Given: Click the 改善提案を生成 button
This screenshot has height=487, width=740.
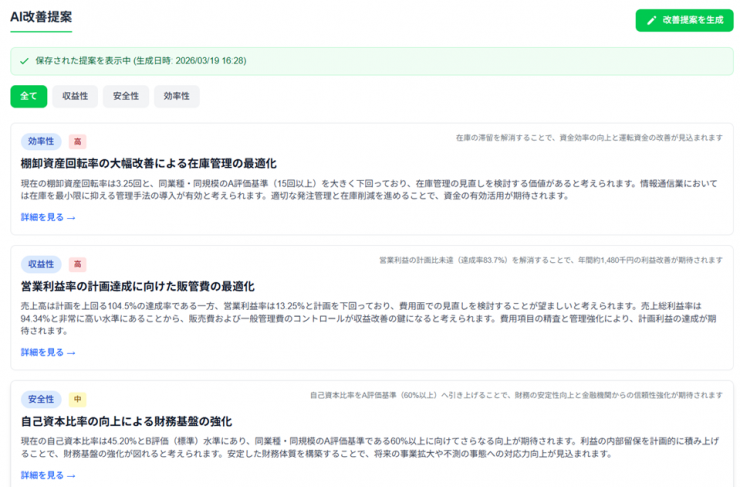Looking at the screenshot, I should tap(684, 20).
